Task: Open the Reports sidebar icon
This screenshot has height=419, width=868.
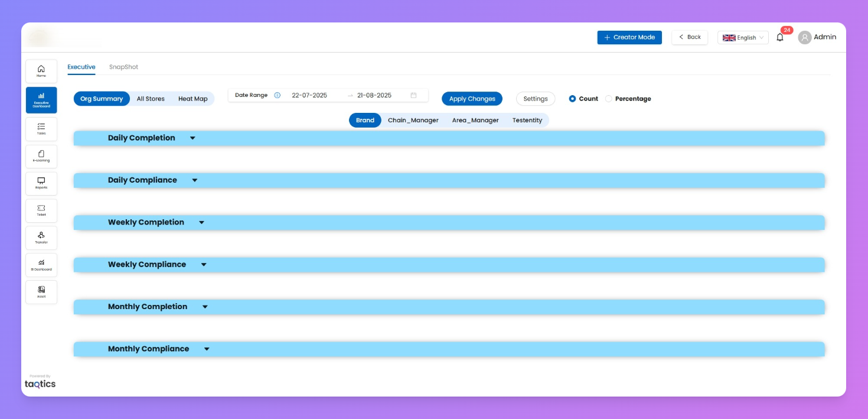Action: click(41, 183)
